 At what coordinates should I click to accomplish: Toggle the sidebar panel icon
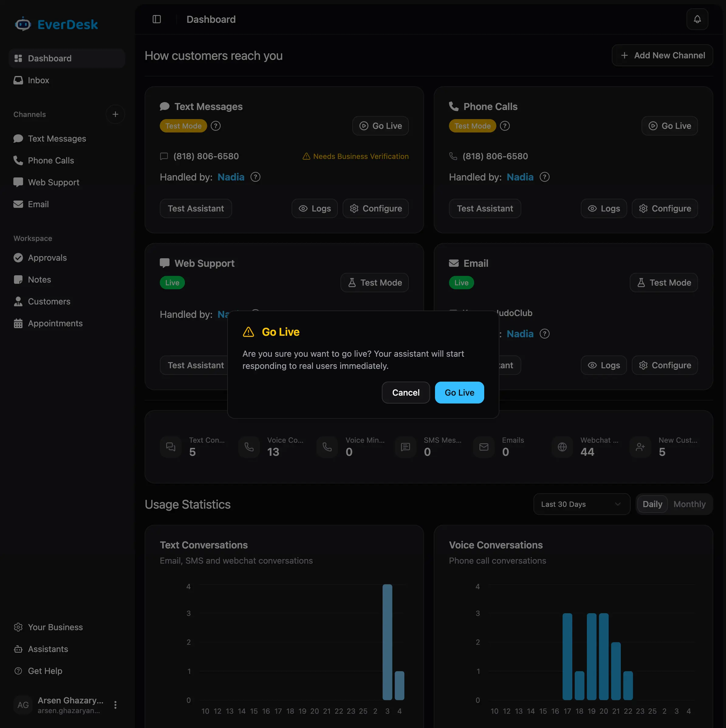click(x=157, y=19)
